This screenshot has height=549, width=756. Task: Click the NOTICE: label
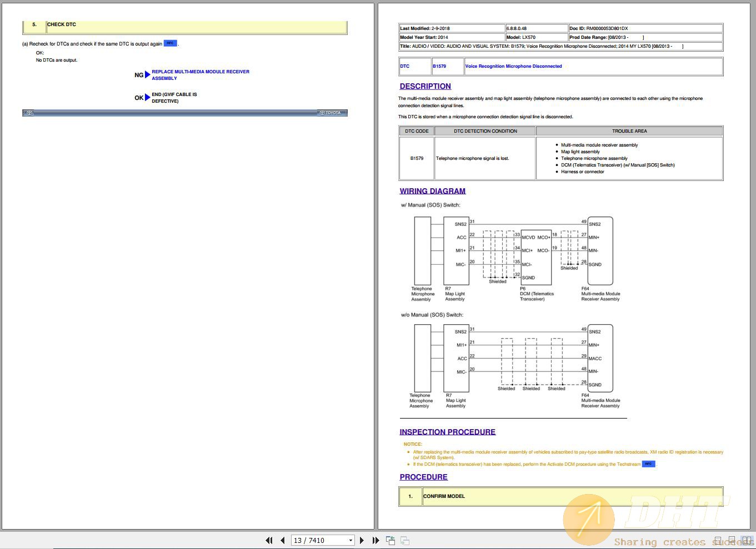(x=413, y=444)
